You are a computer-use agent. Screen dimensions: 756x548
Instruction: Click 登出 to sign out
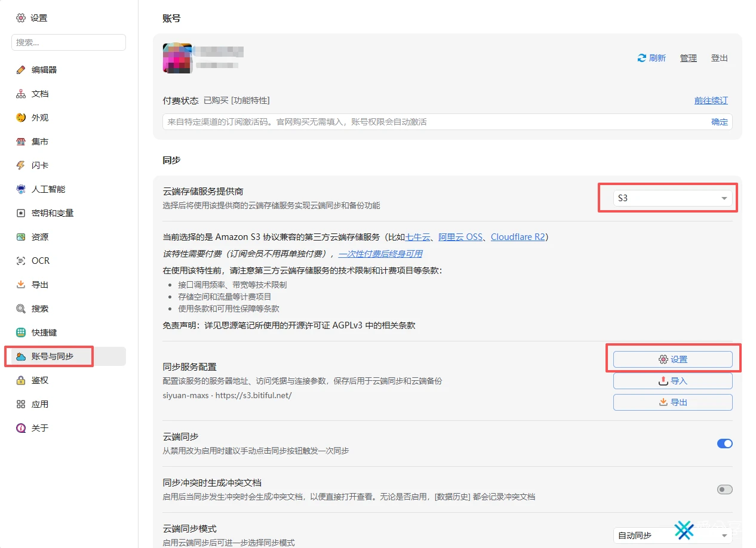720,58
